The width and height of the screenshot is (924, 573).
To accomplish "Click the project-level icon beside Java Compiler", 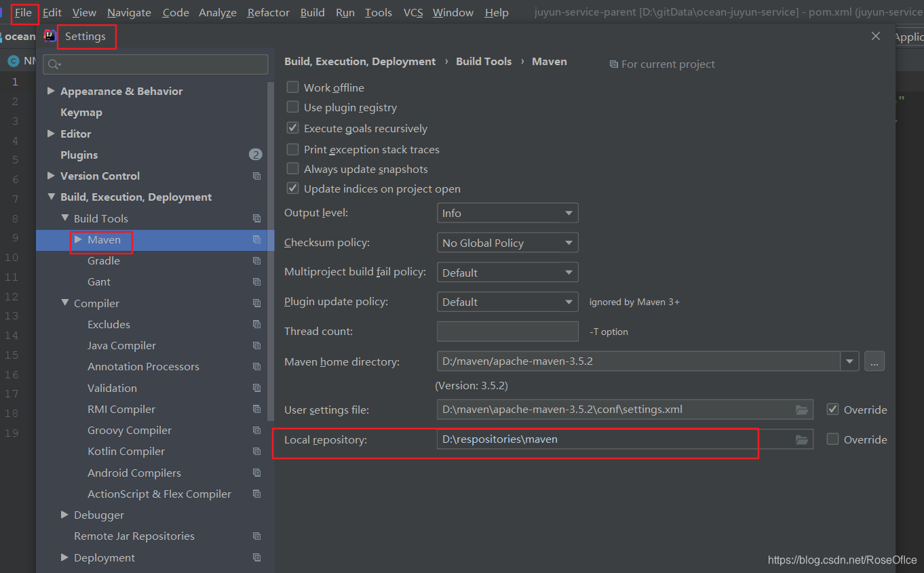I will pos(256,346).
